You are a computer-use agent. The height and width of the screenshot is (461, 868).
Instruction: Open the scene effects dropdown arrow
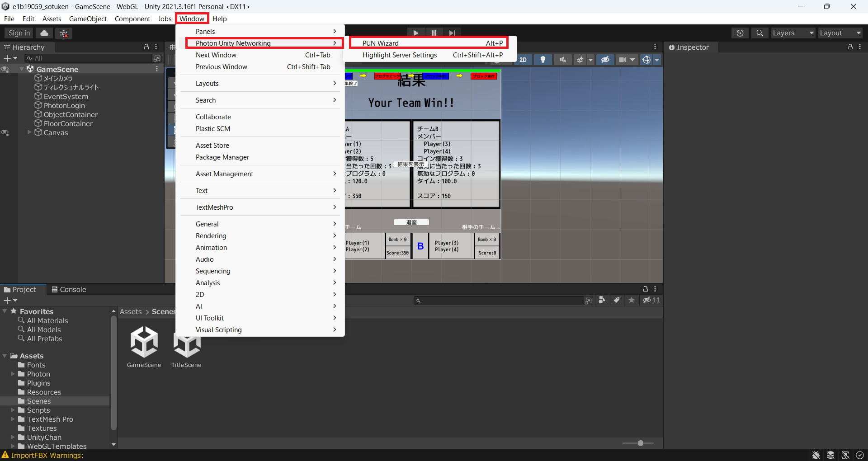click(x=590, y=60)
